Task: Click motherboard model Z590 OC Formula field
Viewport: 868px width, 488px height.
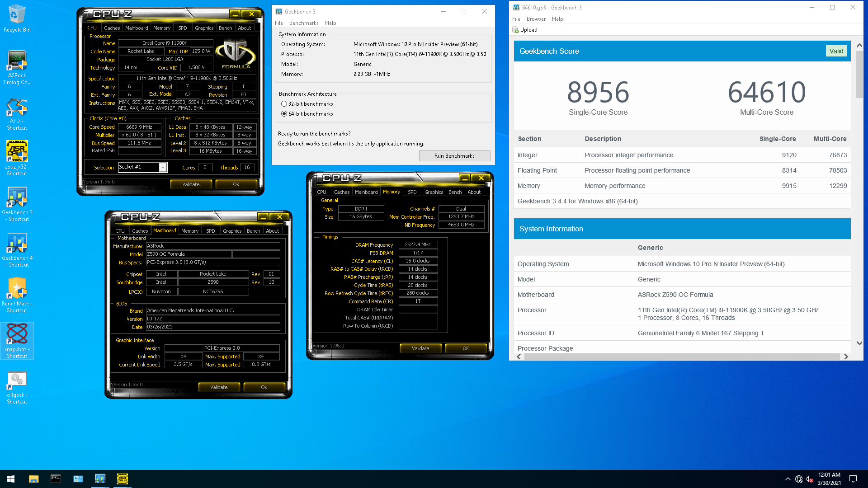Action: tap(189, 254)
